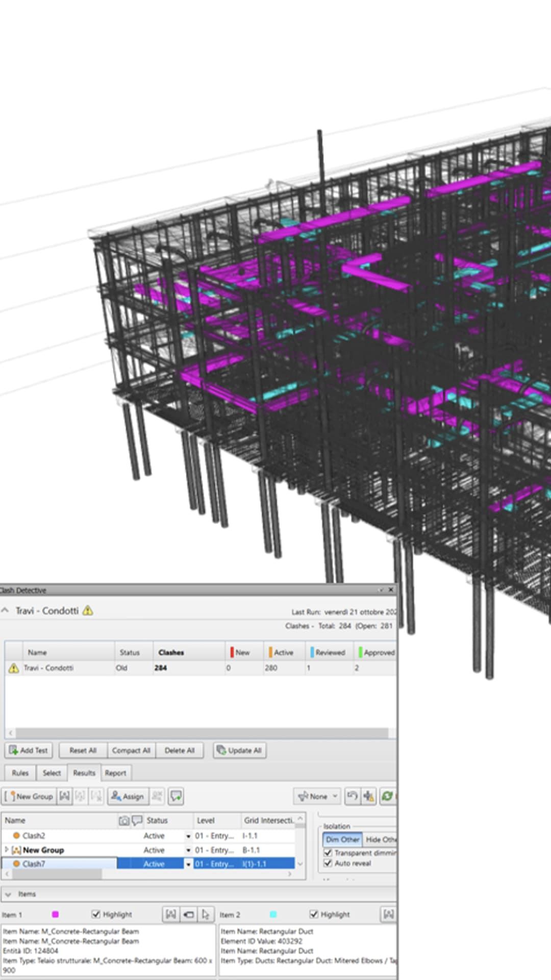The image size is (551, 980).
Task: Click the Reset/undo icon in results toolbar
Action: click(352, 796)
